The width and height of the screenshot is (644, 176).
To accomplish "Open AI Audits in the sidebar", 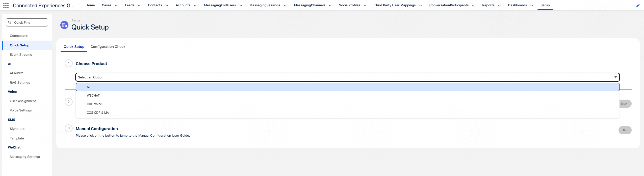I will 17,73.
